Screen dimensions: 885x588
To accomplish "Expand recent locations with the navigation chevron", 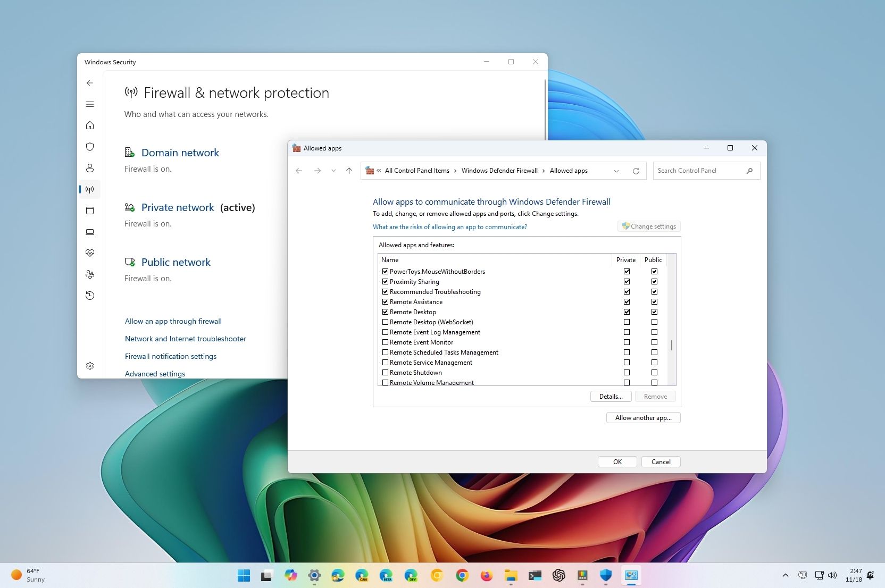I will pos(333,171).
